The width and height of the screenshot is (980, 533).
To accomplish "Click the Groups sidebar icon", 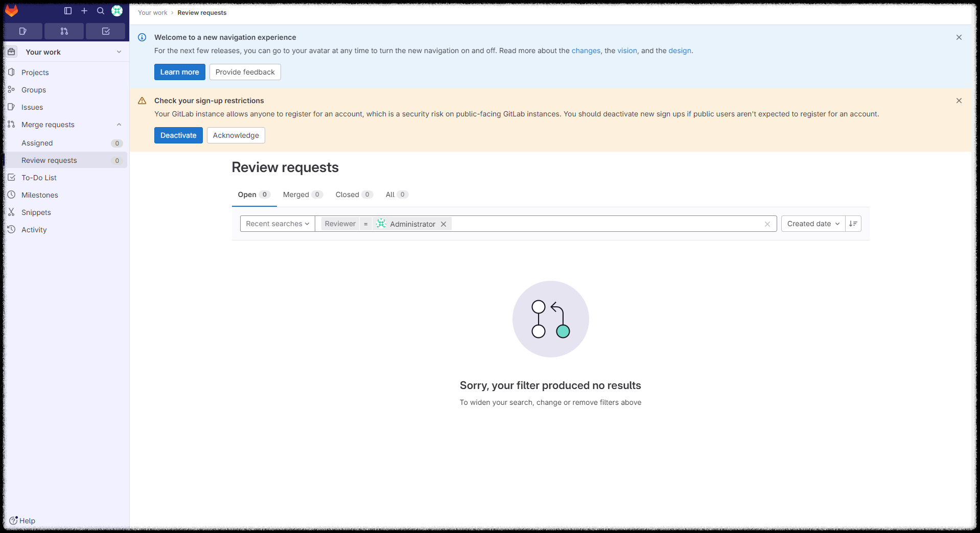I will (11, 89).
